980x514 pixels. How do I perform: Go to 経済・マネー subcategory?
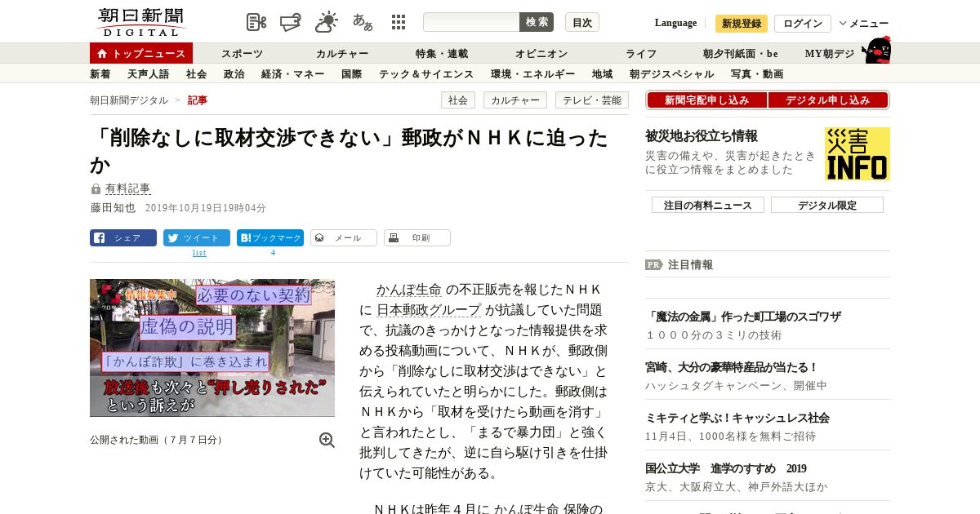(292, 74)
